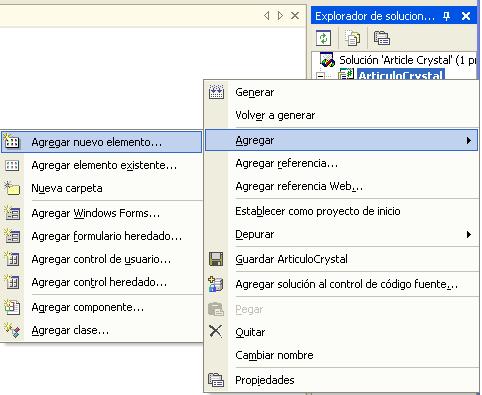Click the Properties icon in Solution Explorer toolbar
The width and height of the screenshot is (482, 395).
click(382, 38)
